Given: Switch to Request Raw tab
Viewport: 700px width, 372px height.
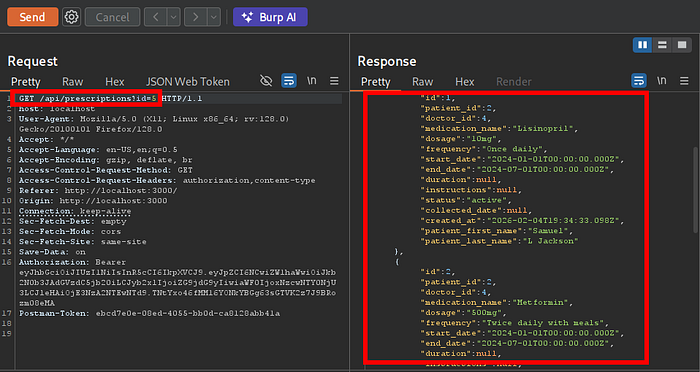Looking at the screenshot, I should (72, 82).
